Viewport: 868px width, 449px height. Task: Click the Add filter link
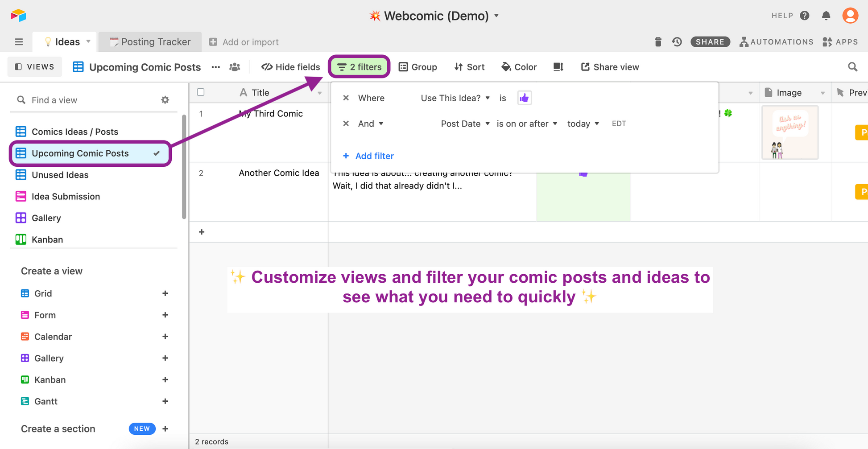(368, 156)
